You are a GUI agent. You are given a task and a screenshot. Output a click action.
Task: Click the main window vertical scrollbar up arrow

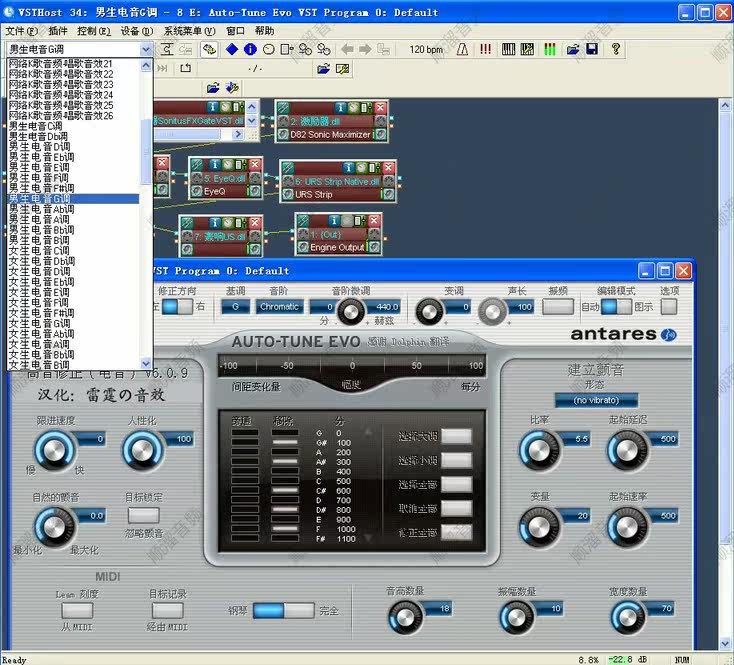[x=725, y=105]
